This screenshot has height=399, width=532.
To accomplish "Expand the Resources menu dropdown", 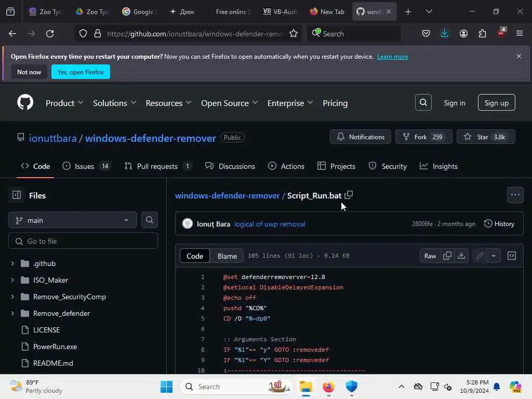I will click(168, 103).
